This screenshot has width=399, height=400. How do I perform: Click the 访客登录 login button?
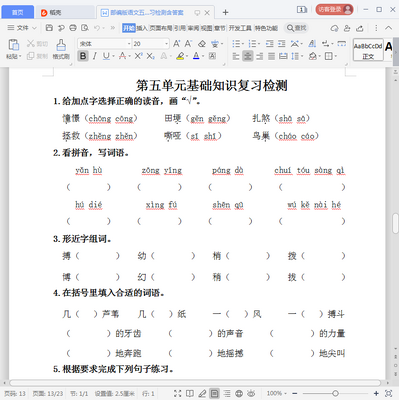(x=334, y=9)
